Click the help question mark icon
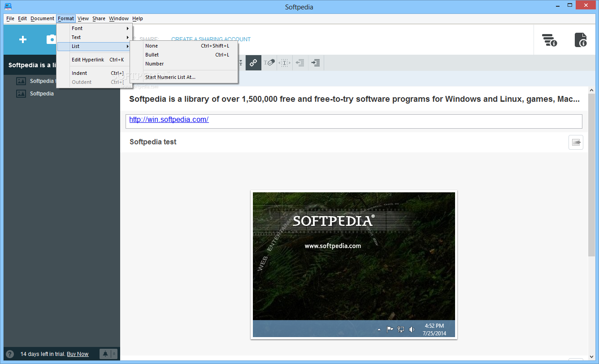This screenshot has width=599, height=364. [x=10, y=354]
